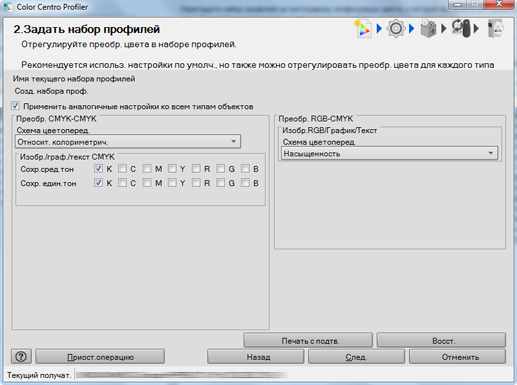Go back with the Назад button

[x=256, y=357]
